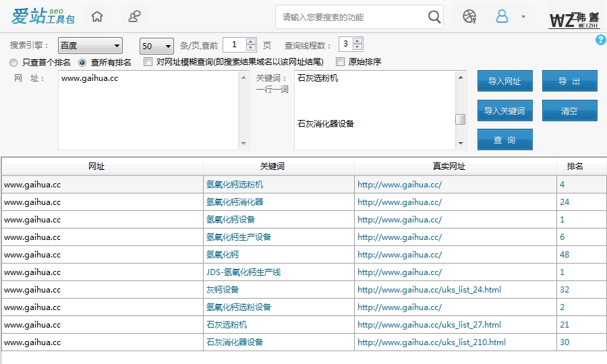This screenshot has width=607, height=364.
Task: Open real URL link in 氢氧化钙设备 row
Action: tap(399, 220)
